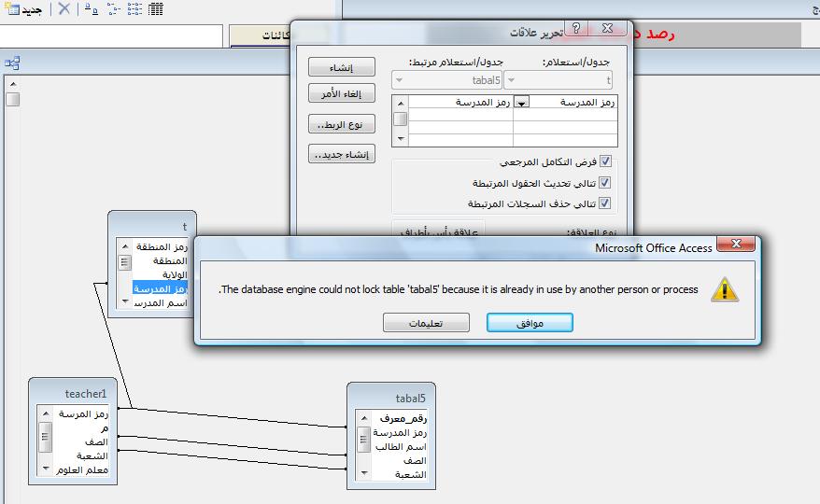Click the teacher1 table title

(86, 394)
